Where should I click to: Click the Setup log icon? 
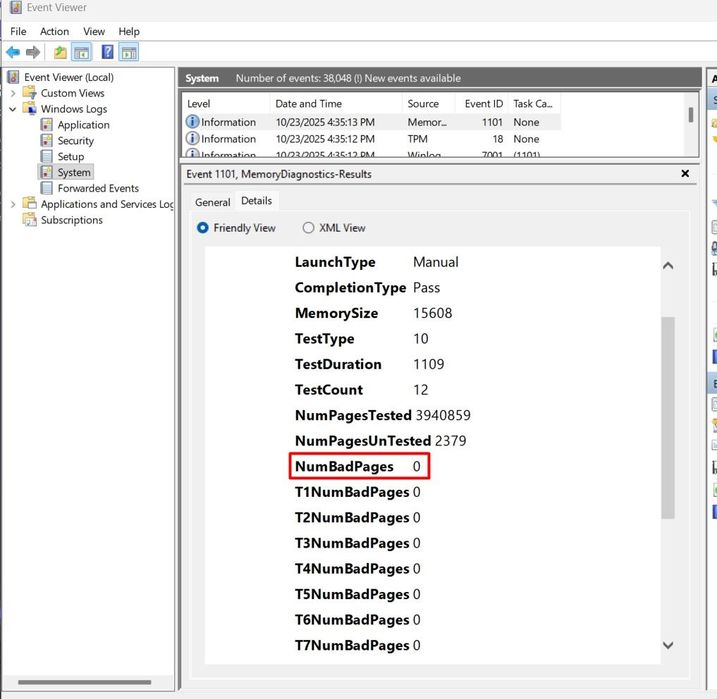(46, 156)
